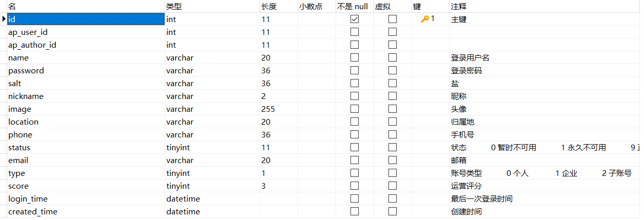644x220 pixels.
Task: Enable 不是 null for the name field
Action: [x=354, y=57]
